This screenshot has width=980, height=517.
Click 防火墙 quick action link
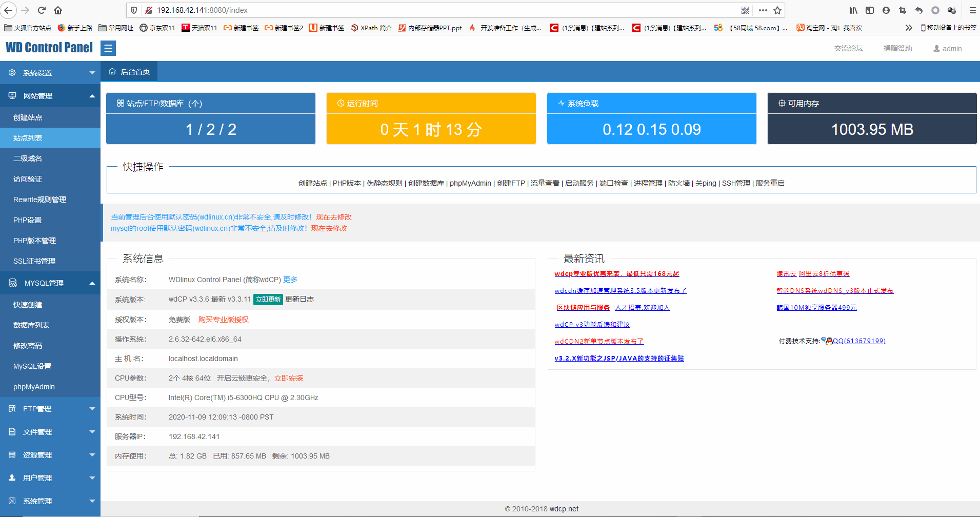[679, 183]
